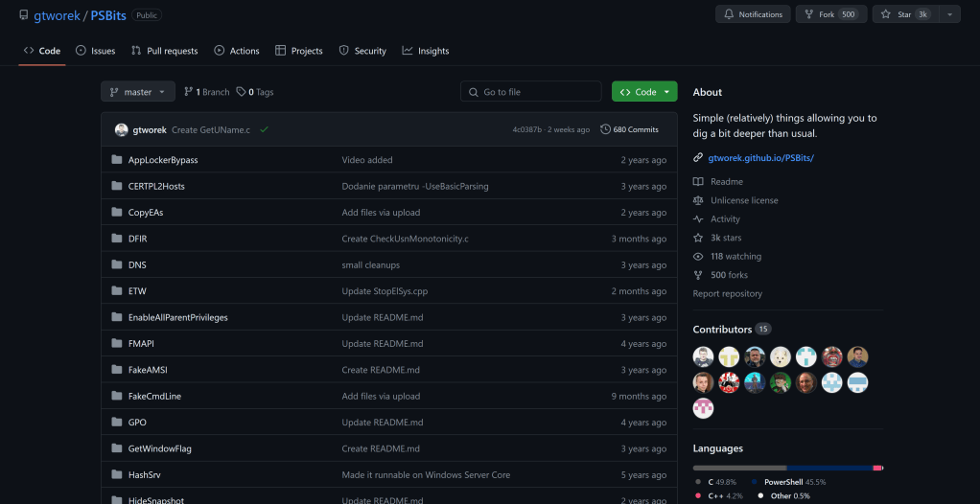Open the master branch dropdown
Screen dimensions: 980x504
(138, 92)
